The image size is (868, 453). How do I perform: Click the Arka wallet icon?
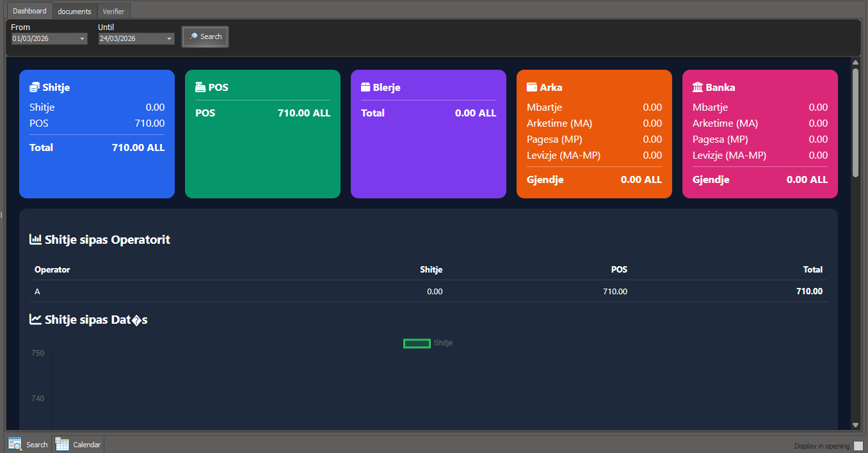[532, 88]
